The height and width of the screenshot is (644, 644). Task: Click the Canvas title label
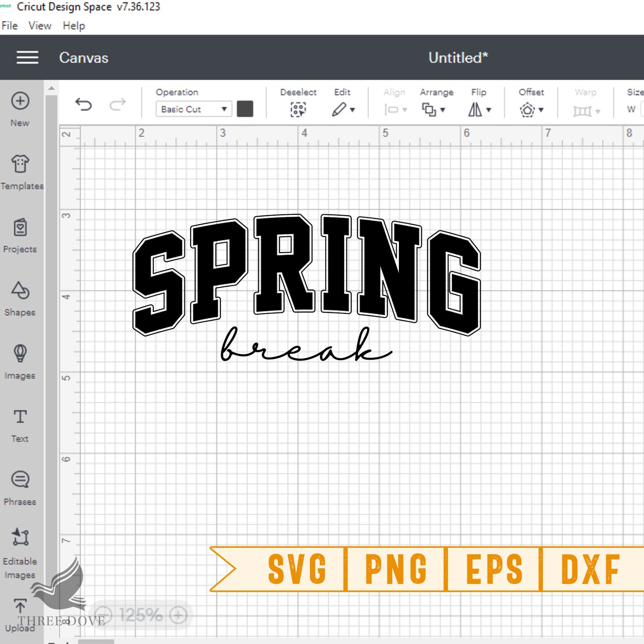coord(84,58)
